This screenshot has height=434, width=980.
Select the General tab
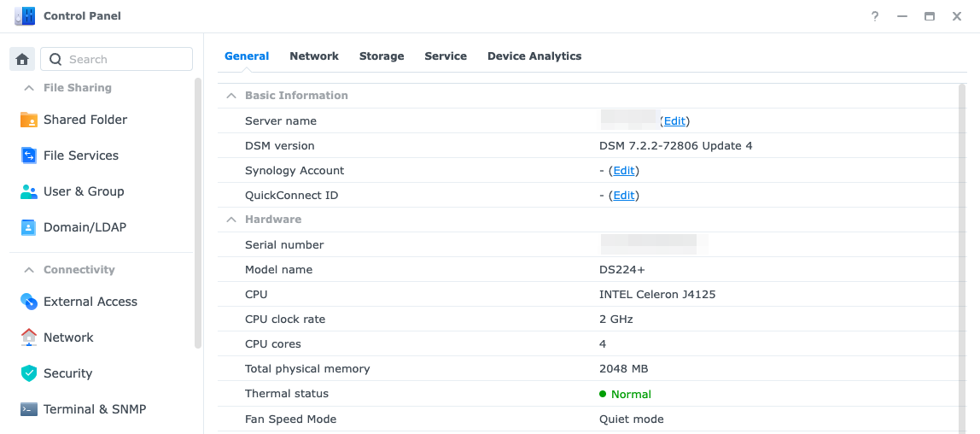(x=247, y=56)
